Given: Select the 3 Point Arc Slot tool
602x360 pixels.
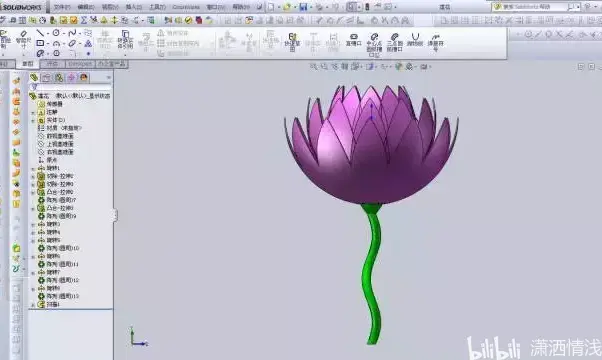Looking at the screenshot, I should pyautogui.click(x=395, y=42).
